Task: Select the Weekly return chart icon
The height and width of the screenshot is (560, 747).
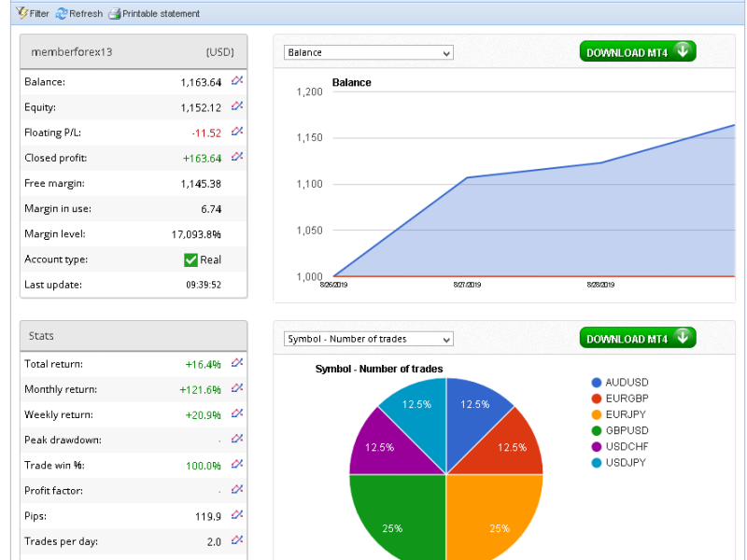Action: (x=237, y=413)
